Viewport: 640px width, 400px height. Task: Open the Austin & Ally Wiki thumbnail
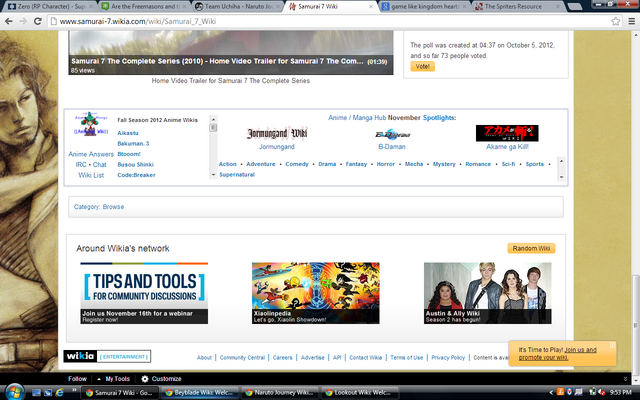[x=487, y=293]
